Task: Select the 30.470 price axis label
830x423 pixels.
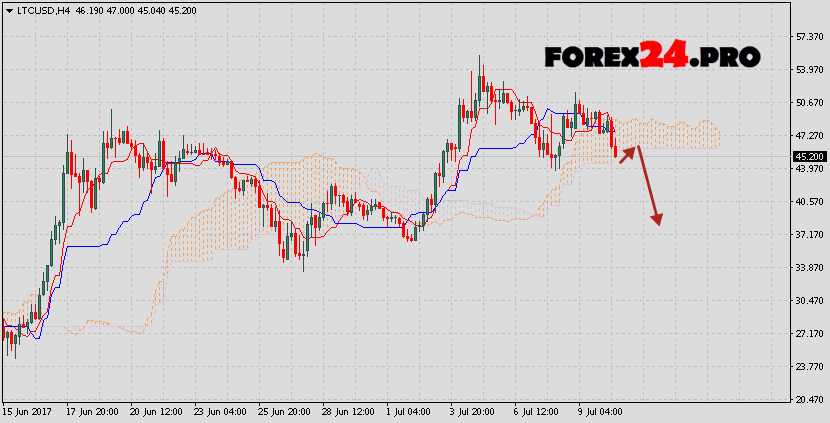Action: 808,300
